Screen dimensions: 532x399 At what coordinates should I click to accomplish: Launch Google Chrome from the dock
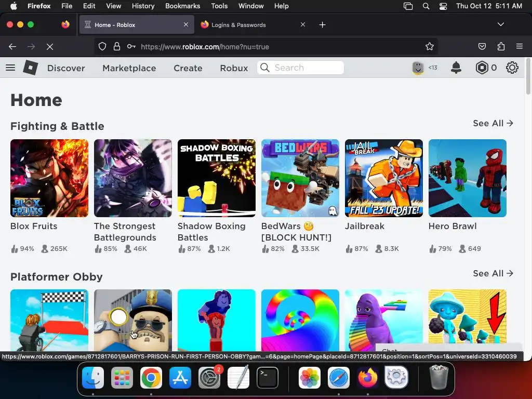pos(151,377)
